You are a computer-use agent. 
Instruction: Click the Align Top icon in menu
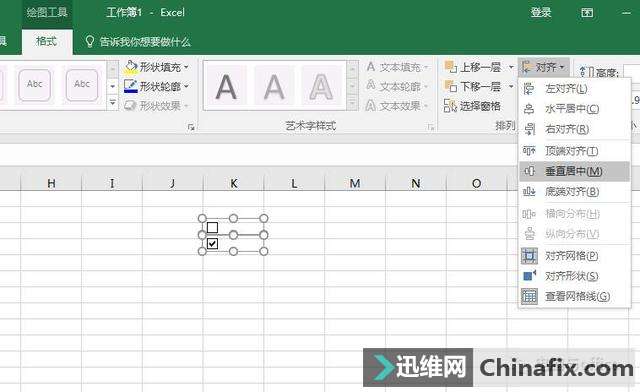[529, 151]
